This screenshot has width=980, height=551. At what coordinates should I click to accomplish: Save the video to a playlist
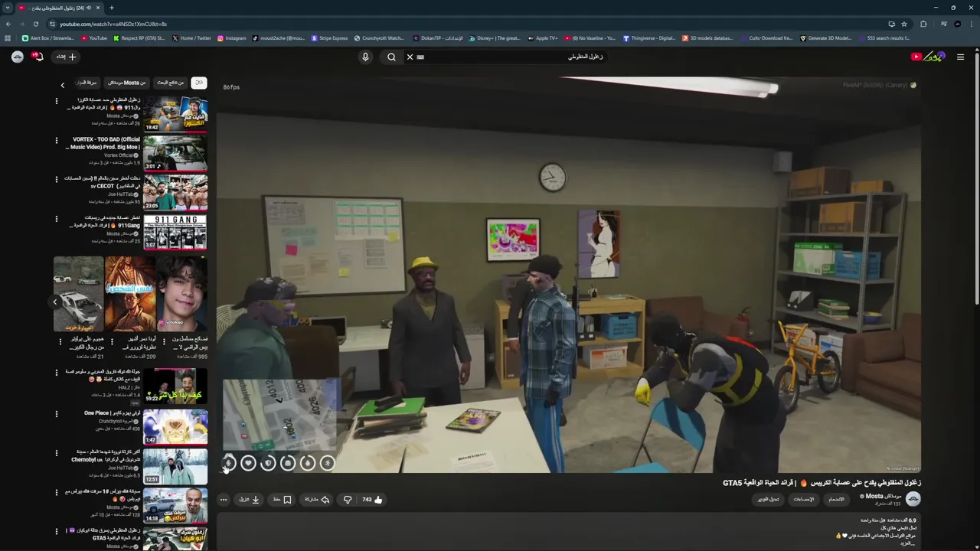click(x=283, y=500)
